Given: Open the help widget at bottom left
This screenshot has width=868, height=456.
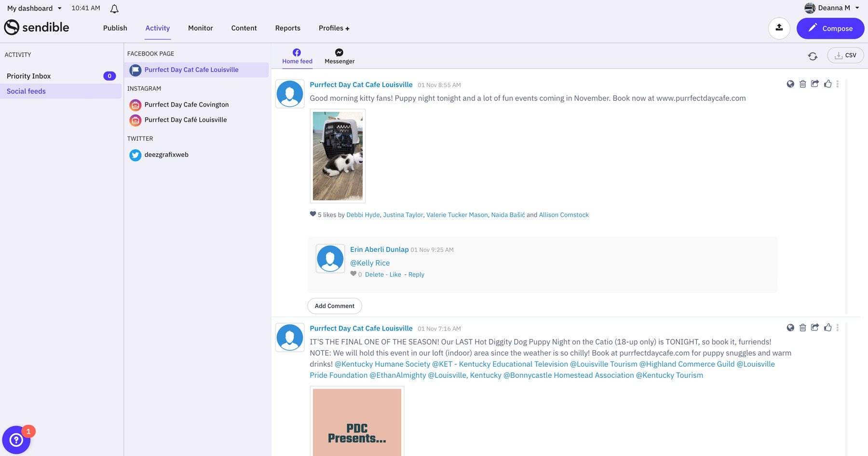Looking at the screenshot, I should pyautogui.click(x=16, y=440).
